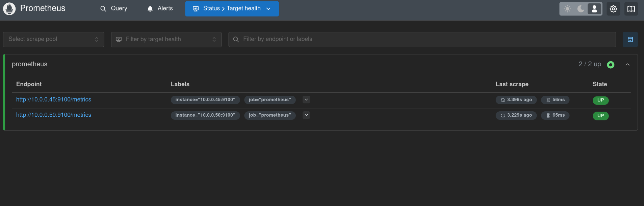This screenshot has width=644, height=206.
Task: Click the instance="10.0.0.45:9100" label badge
Action: (205, 100)
